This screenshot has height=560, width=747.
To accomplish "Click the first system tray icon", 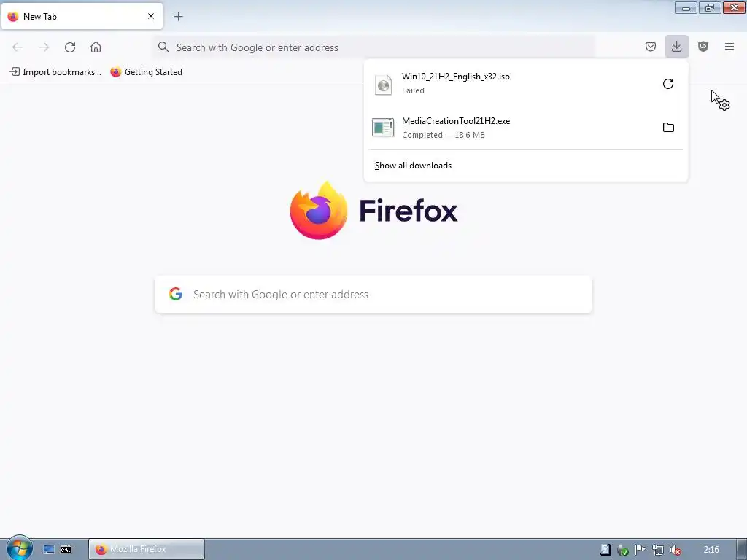I will 605,550.
